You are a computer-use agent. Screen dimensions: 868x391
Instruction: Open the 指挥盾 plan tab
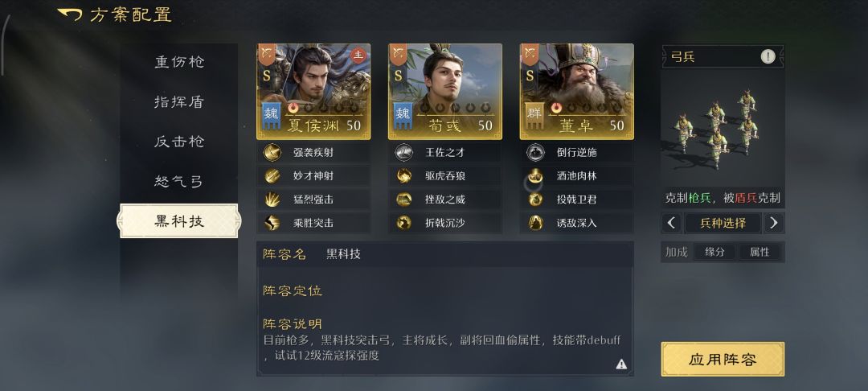pyautogui.click(x=179, y=102)
